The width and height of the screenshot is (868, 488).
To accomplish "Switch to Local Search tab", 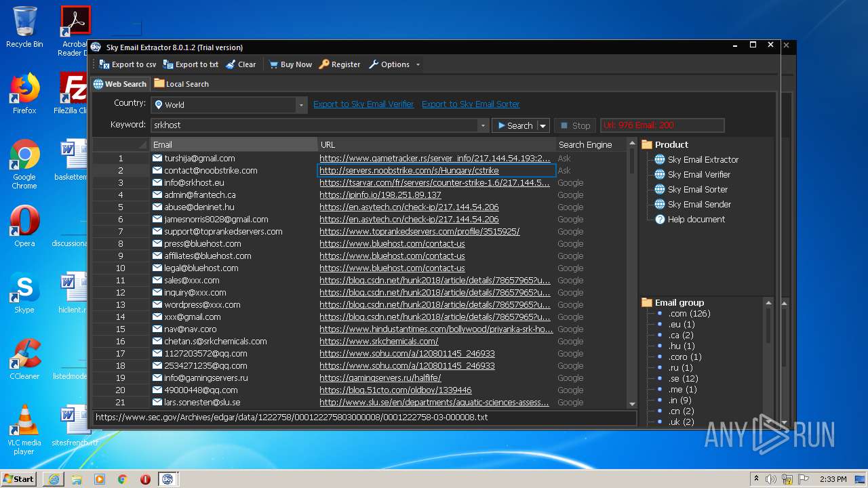I will point(181,84).
